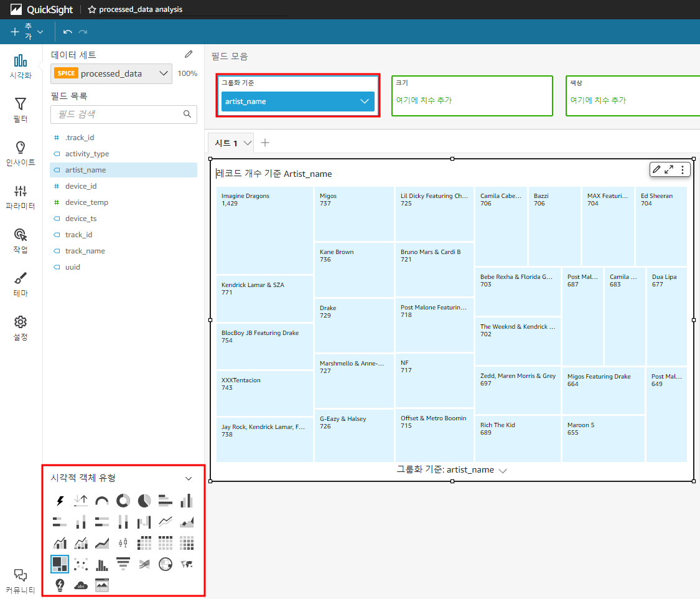This screenshot has width=700, height=599.
Task: Select the uuid field
Action: pyautogui.click(x=123, y=267)
